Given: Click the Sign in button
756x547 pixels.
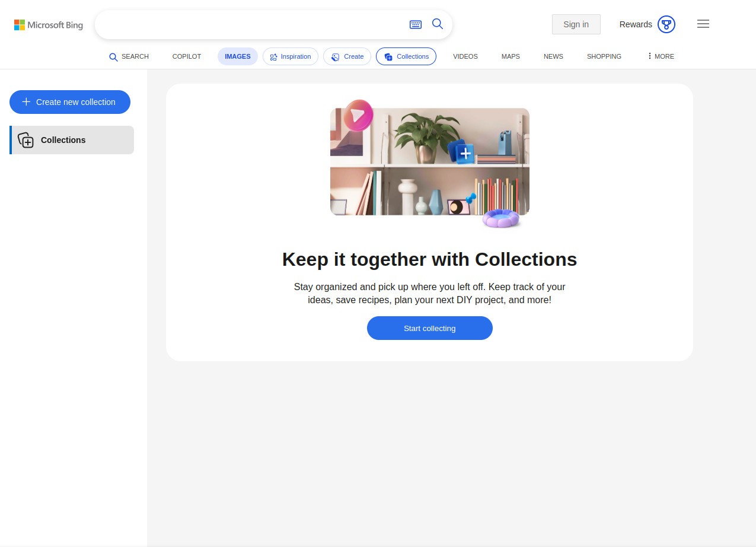Looking at the screenshot, I should (x=576, y=24).
